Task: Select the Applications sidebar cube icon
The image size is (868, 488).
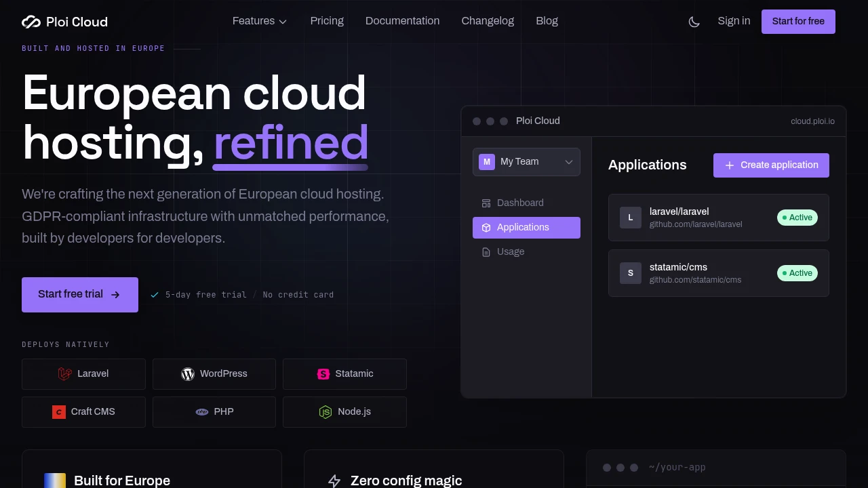Action: (x=486, y=228)
